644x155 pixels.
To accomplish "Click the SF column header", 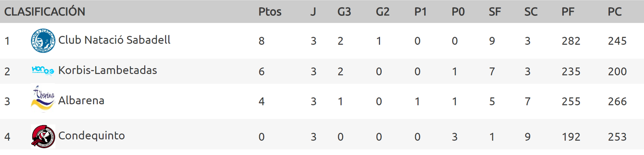I will pos(495,12).
